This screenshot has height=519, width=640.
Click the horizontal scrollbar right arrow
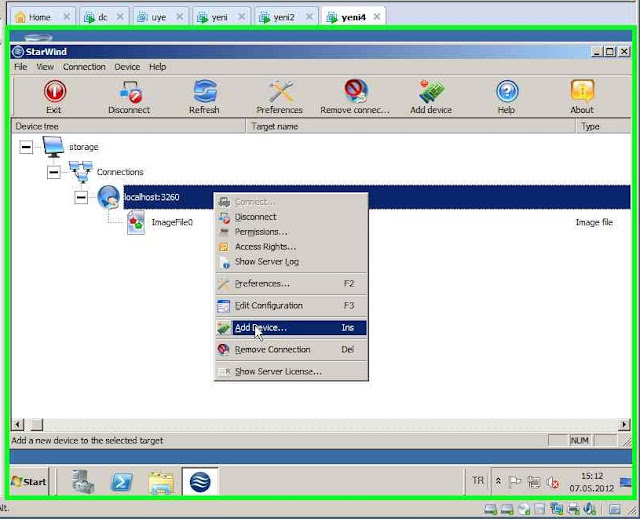coord(624,425)
